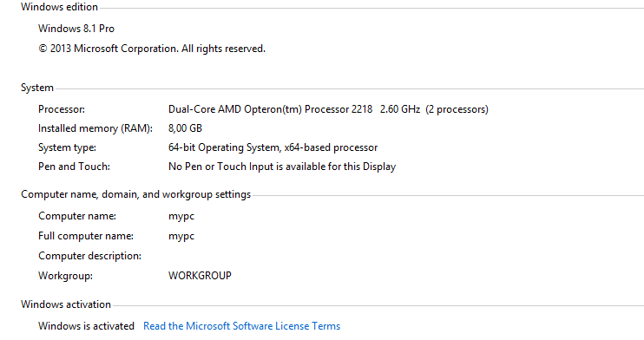Select the Pen and Touch label
The width and height of the screenshot is (644, 340).
pos(75,167)
